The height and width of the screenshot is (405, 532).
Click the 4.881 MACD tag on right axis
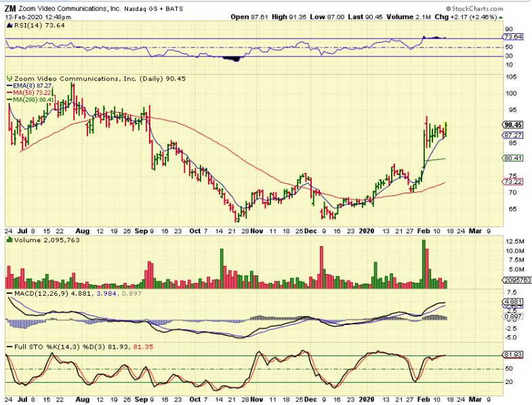512,302
